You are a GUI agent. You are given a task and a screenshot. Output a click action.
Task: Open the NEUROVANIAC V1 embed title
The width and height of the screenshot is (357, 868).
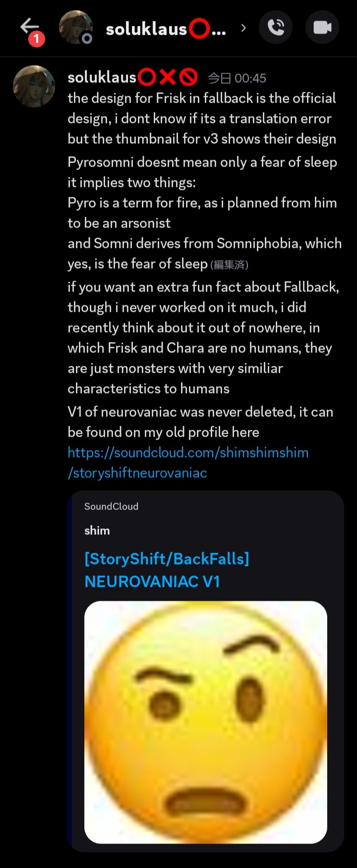(167, 570)
